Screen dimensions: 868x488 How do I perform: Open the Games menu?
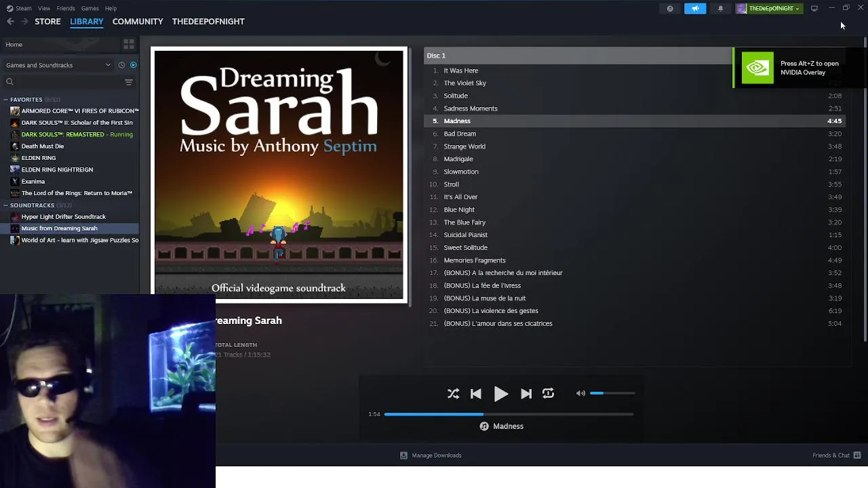pyautogui.click(x=90, y=8)
